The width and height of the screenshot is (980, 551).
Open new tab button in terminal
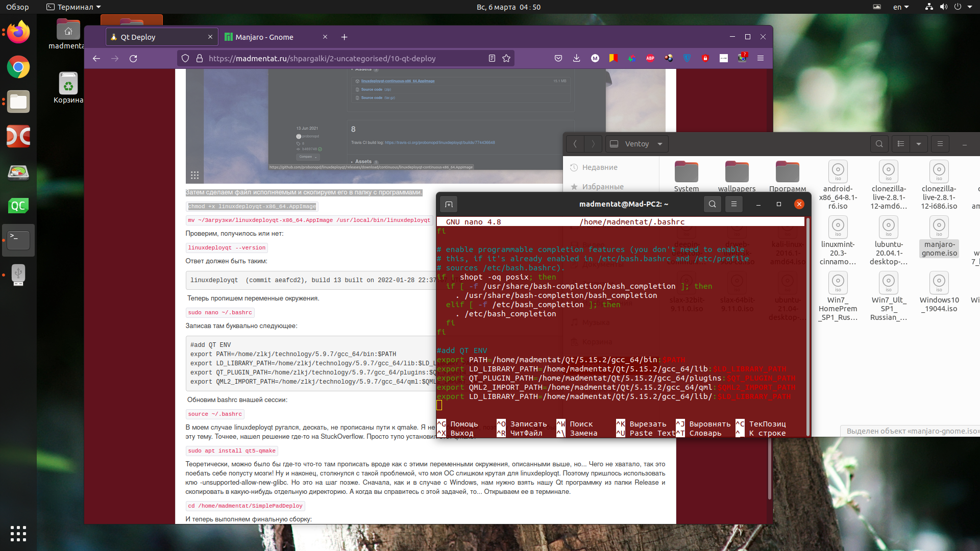[x=449, y=205]
